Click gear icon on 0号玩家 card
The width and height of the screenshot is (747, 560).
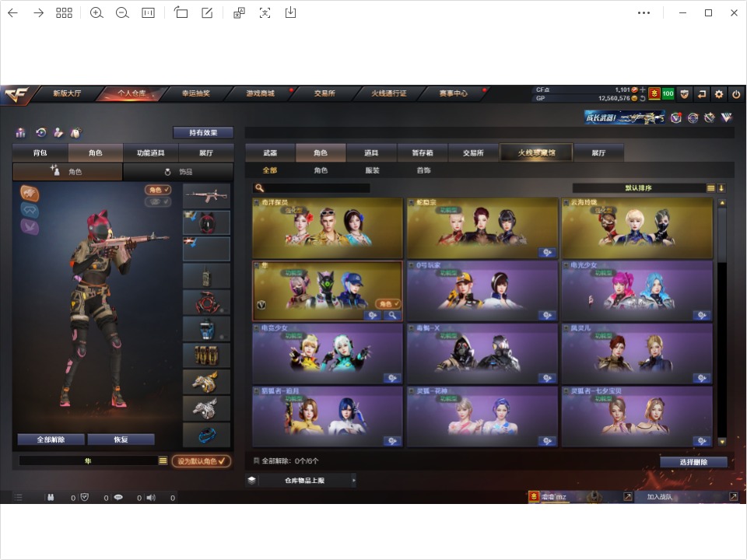[547, 315]
